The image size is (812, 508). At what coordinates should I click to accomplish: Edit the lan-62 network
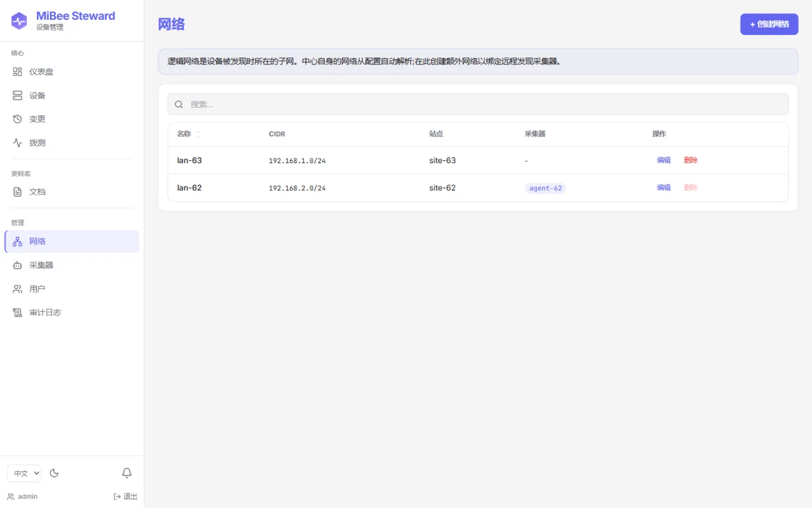click(x=664, y=187)
